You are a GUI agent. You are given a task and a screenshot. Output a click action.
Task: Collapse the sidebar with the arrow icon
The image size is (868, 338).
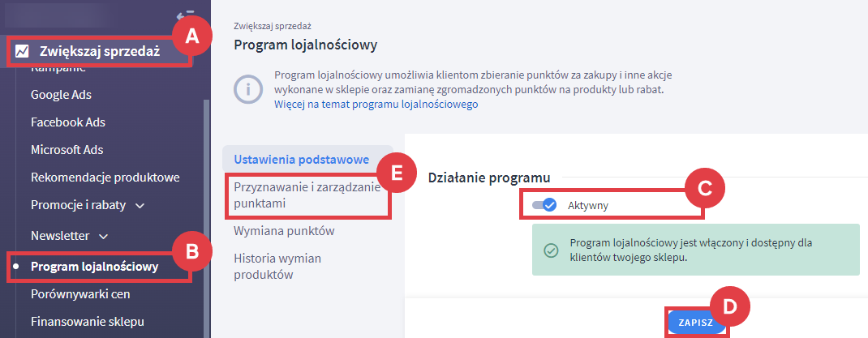coord(184,16)
